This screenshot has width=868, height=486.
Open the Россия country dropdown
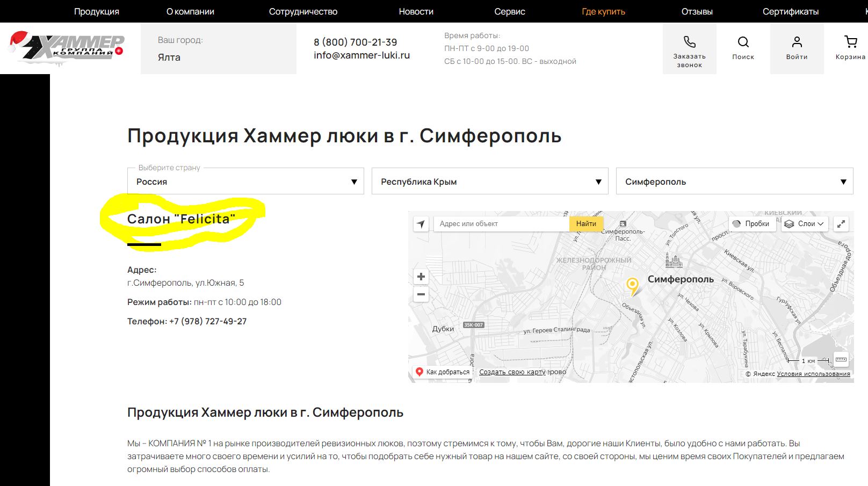coord(245,182)
